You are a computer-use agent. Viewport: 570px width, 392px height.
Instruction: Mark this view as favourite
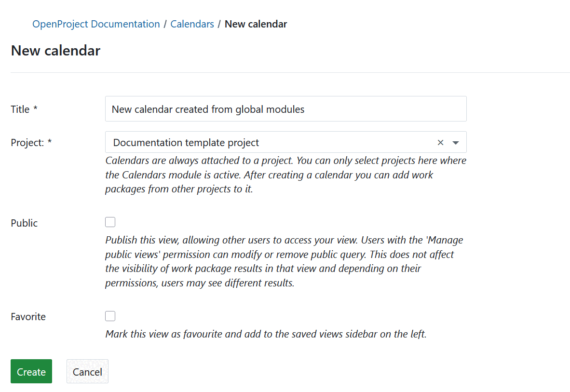tap(110, 316)
